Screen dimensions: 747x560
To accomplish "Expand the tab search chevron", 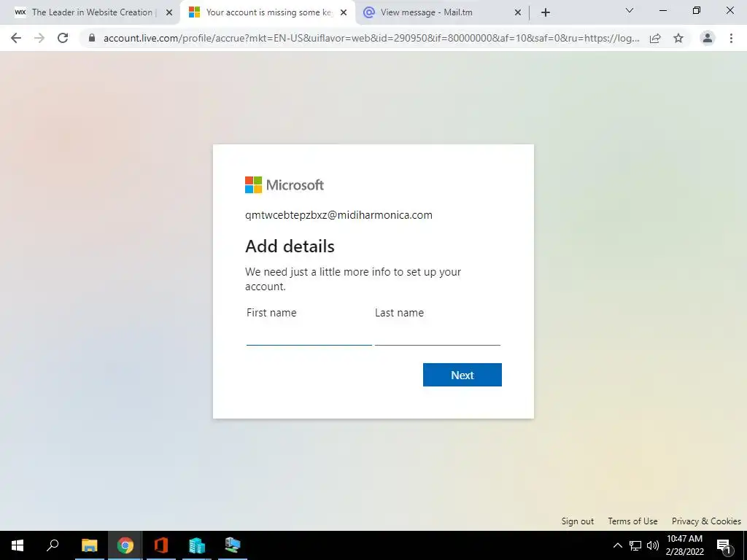I will [630, 10].
